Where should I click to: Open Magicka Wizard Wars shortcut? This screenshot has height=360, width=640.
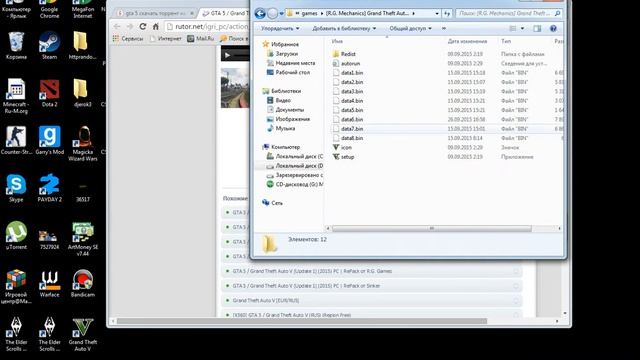click(83, 143)
